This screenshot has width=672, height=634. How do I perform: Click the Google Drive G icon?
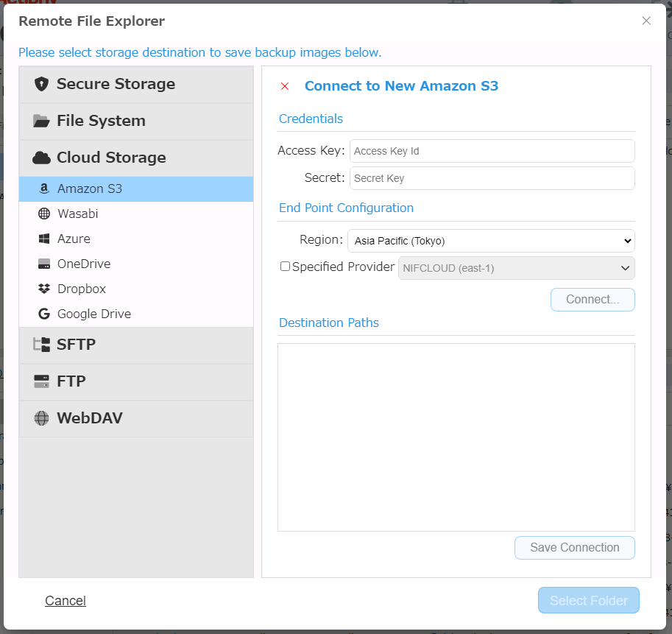click(44, 314)
